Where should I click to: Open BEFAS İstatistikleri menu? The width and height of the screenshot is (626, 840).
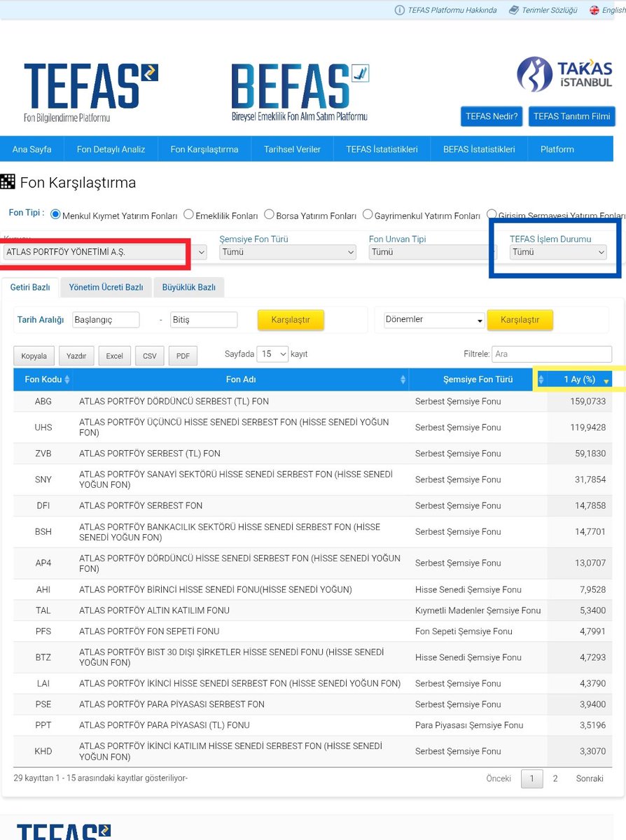click(479, 149)
